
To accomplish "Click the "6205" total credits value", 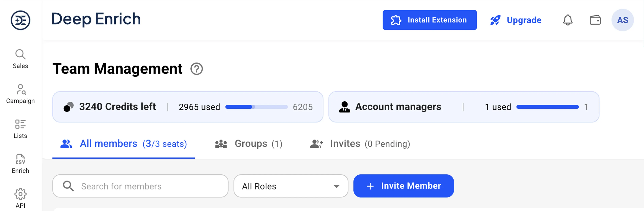I will pyautogui.click(x=303, y=107).
